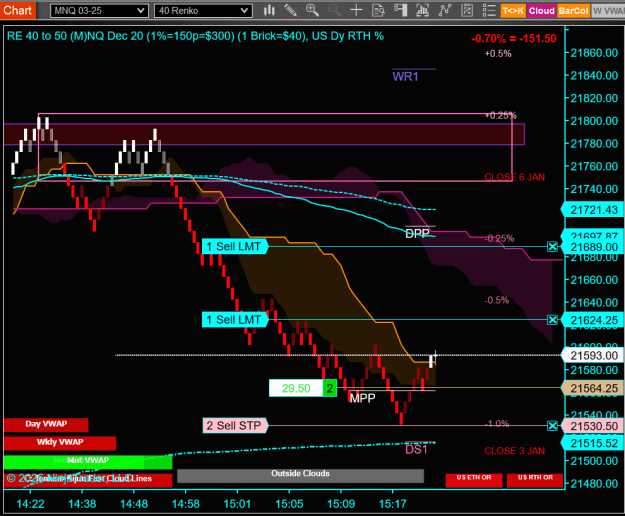This screenshot has height=516, width=625.
Task: Toggle the Wkly VWAP indicator bar
Action: point(60,443)
